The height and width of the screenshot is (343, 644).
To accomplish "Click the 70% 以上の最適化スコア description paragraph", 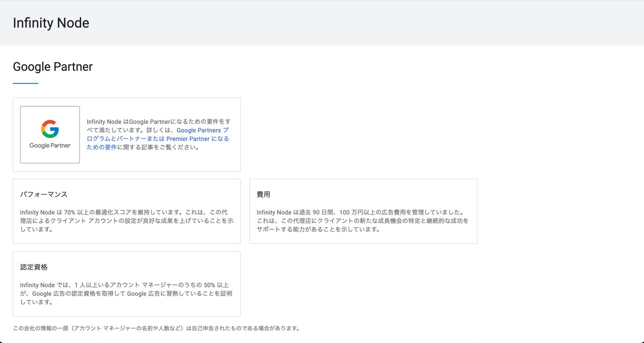I will point(127,221).
